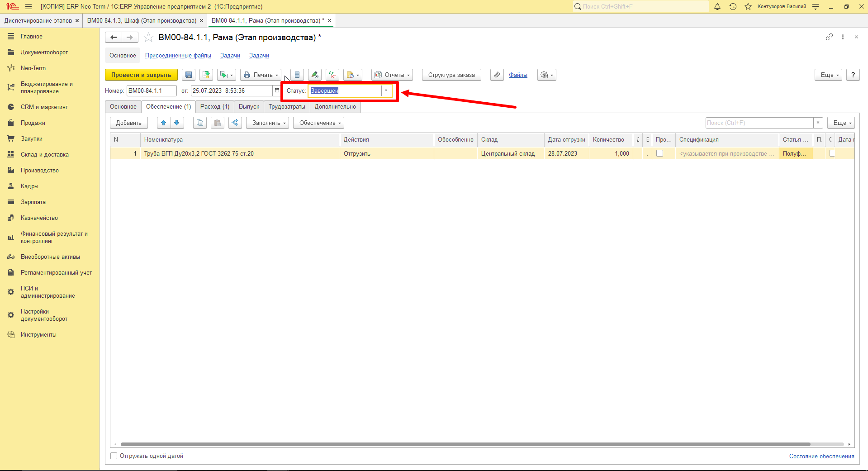The width and height of the screenshot is (868, 471).
Task: Switch to the Расход (1) tab
Action: [x=215, y=107]
